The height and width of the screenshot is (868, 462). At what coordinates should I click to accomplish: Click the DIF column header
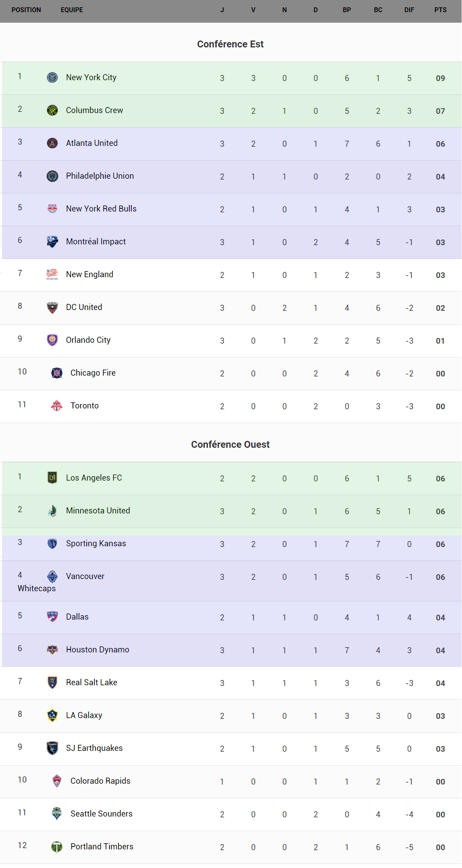point(409,10)
